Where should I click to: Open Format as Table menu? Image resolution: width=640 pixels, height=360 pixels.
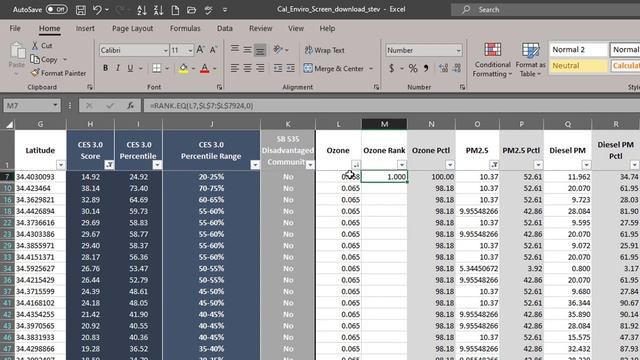530,60
